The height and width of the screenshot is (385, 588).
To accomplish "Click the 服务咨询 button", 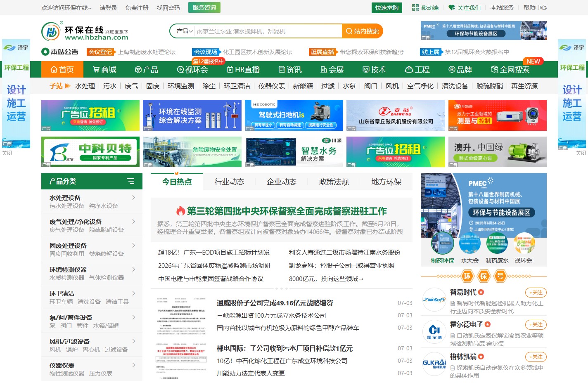I will [x=204, y=7].
